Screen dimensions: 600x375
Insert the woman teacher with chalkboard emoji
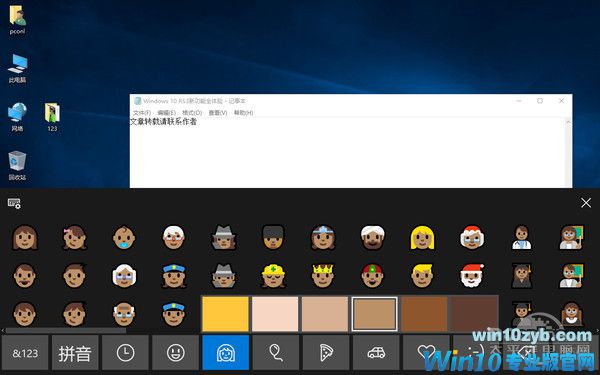click(571, 237)
